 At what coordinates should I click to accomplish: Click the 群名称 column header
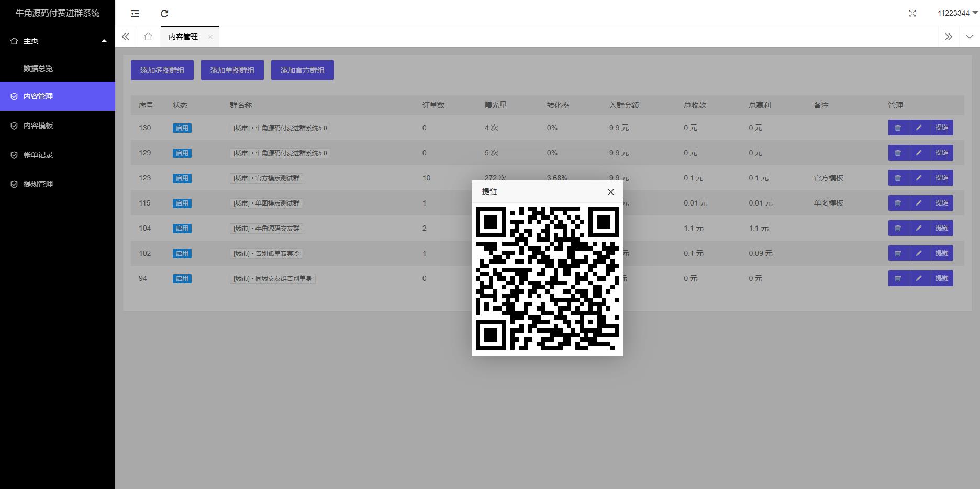click(241, 105)
